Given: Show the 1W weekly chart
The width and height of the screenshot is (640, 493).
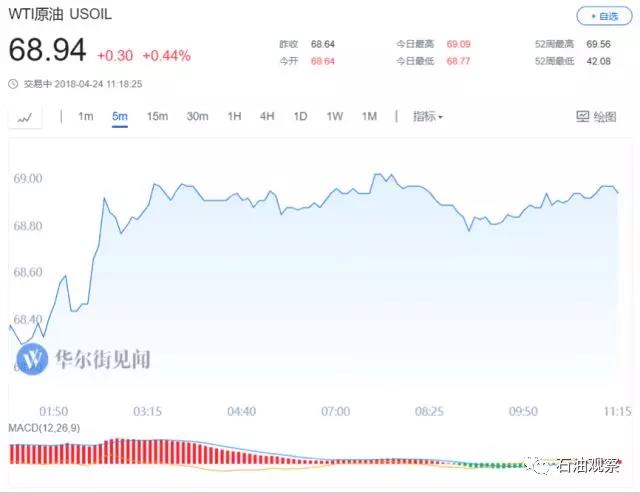Looking at the screenshot, I should click(x=335, y=117).
